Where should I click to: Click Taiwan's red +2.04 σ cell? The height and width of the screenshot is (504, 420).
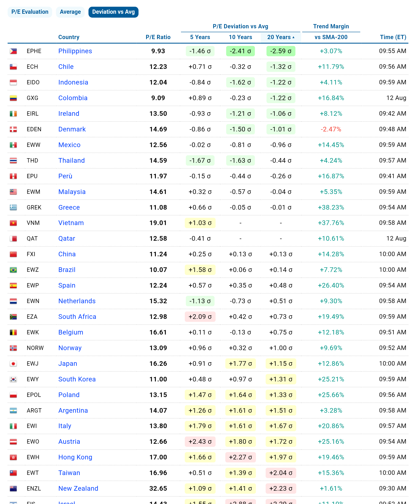tap(281, 473)
